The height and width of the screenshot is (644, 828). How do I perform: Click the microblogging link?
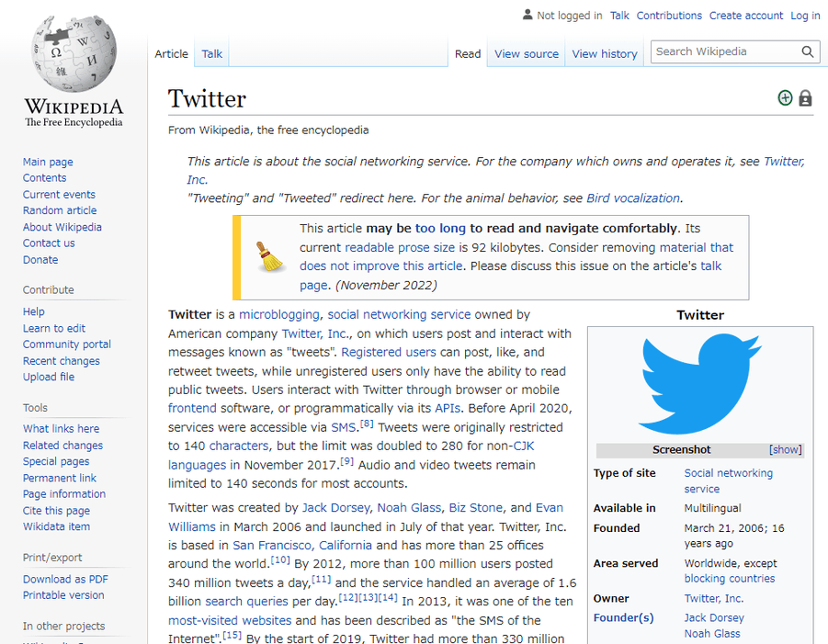(279, 314)
